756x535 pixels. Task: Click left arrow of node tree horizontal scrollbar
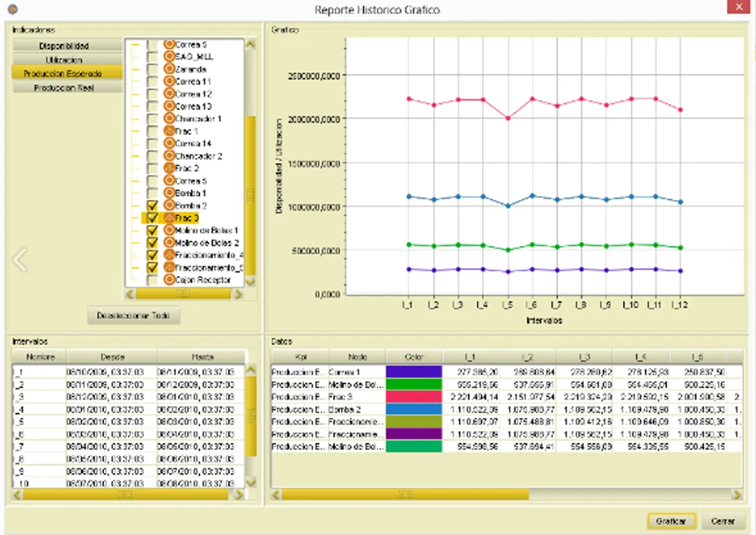[x=130, y=294]
